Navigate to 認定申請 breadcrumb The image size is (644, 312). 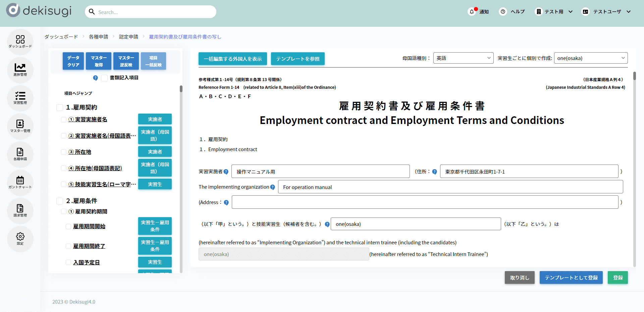pos(128,37)
